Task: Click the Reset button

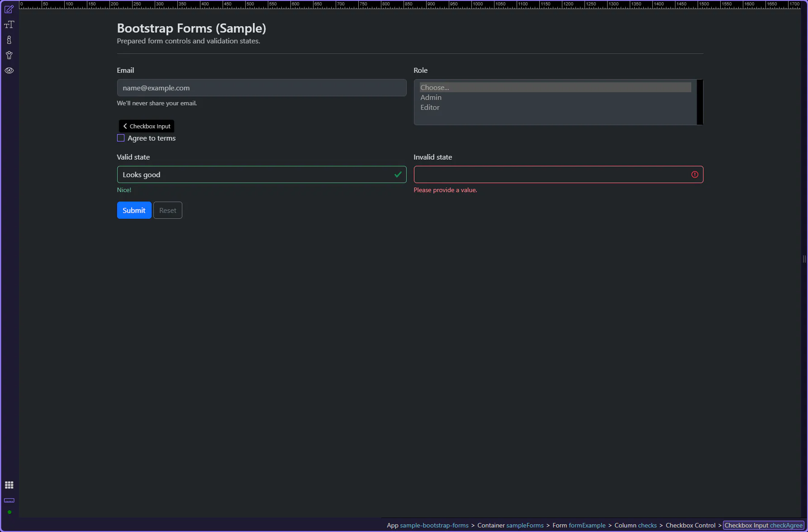Action: [x=167, y=210]
